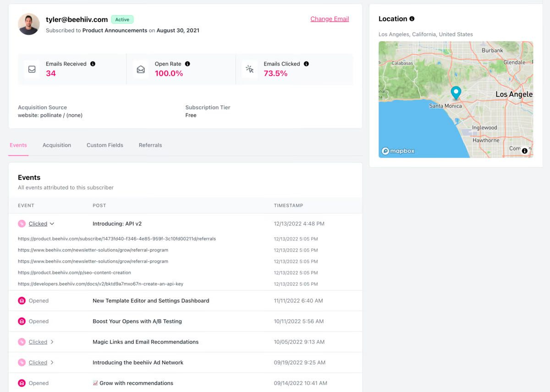Click the mapbox logo on the map
Image resolution: width=550 pixels, height=392 pixels.
click(x=398, y=151)
